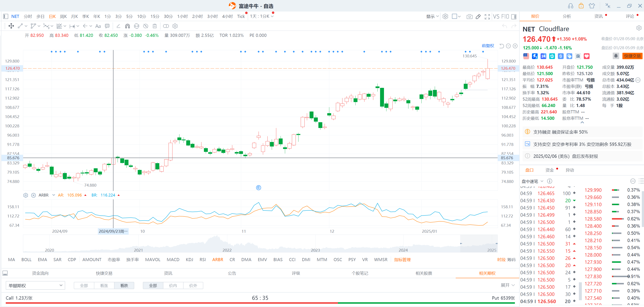Open the VS comparison feature
Viewport: 644px width, 307px height.
click(496, 16)
